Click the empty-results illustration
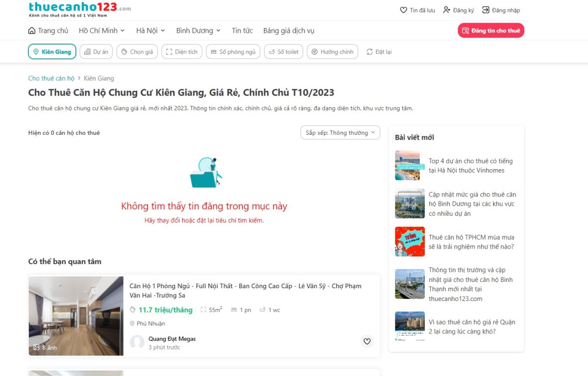This screenshot has width=588, height=376. pos(206,172)
